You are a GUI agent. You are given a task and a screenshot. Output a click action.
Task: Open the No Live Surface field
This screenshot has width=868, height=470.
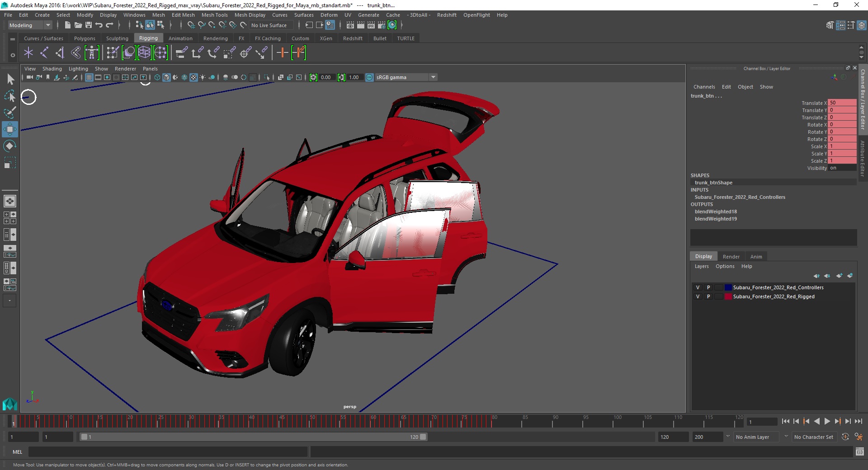click(x=271, y=25)
